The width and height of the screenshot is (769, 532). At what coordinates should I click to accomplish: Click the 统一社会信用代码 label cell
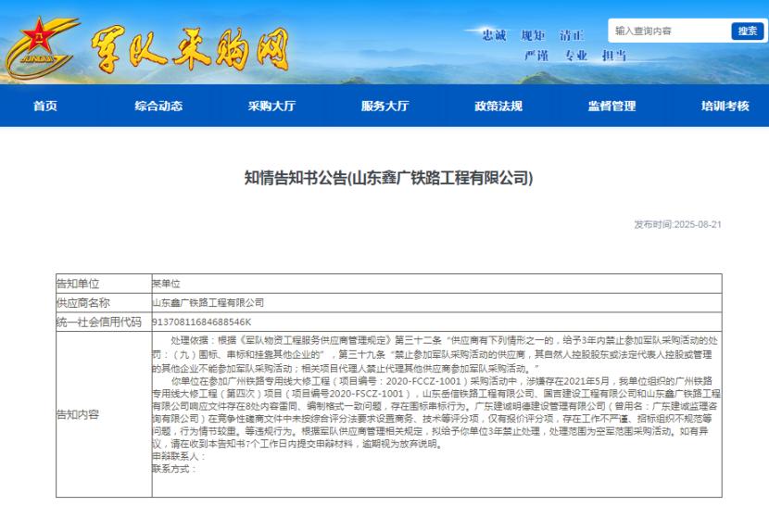[100, 322]
